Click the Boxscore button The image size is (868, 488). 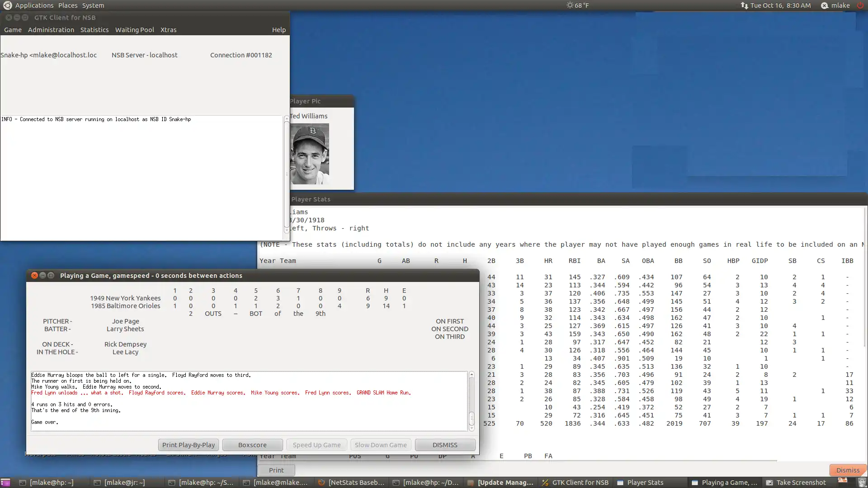click(x=252, y=445)
